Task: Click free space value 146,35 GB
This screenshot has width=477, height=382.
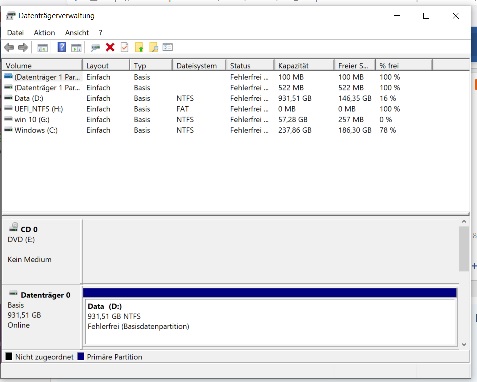Action: point(355,98)
